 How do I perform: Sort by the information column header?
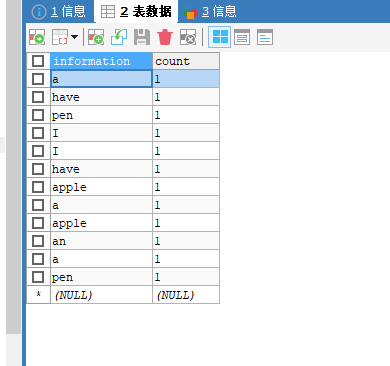pyautogui.click(x=101, y=61)
